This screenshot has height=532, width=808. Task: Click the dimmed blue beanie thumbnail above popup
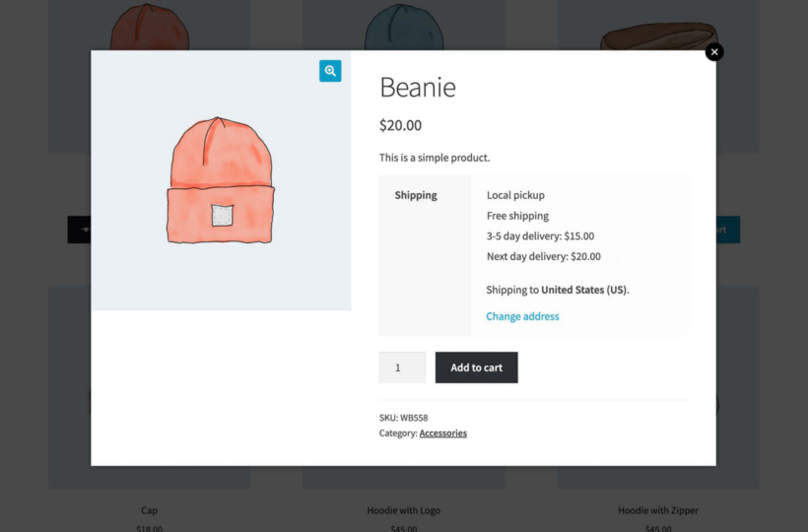point(403,27)
